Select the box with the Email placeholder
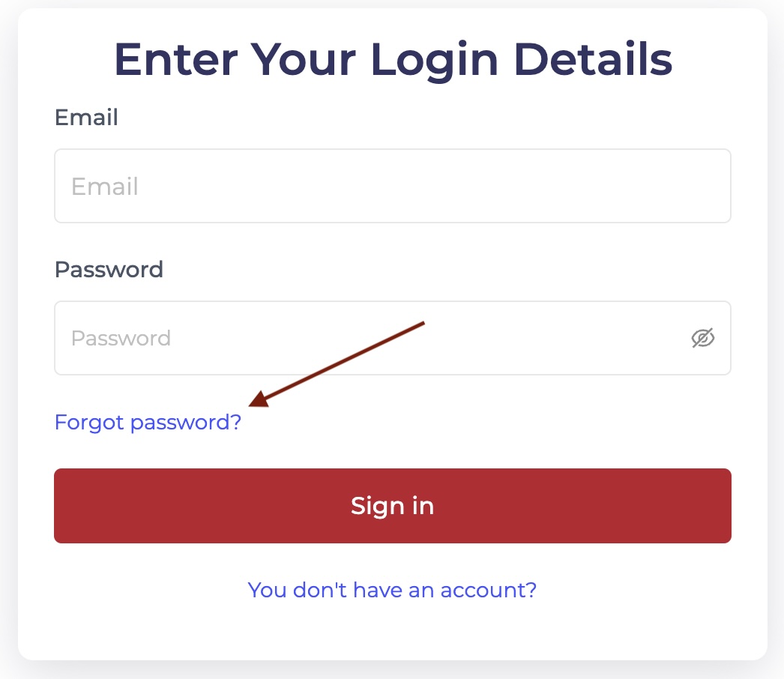The height and width of the screenshot is (679, 784). [x=392, y=186]
